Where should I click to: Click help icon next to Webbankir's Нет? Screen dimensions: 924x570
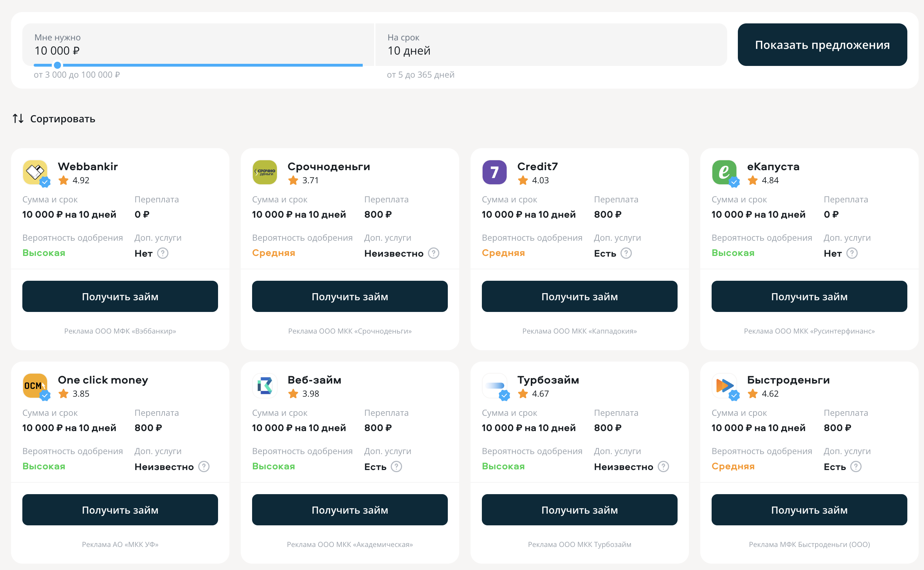[x=162, y=253]
